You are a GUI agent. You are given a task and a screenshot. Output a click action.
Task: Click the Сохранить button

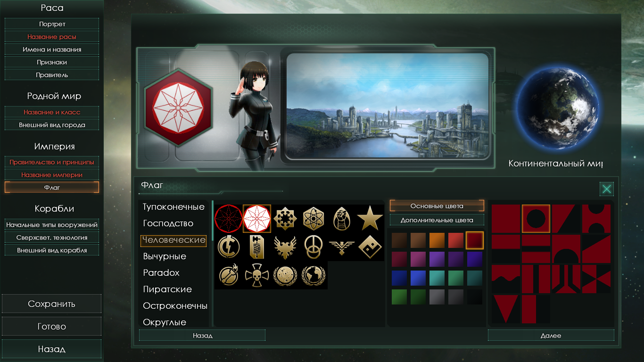pyautogui.click(x=51, y=304)
